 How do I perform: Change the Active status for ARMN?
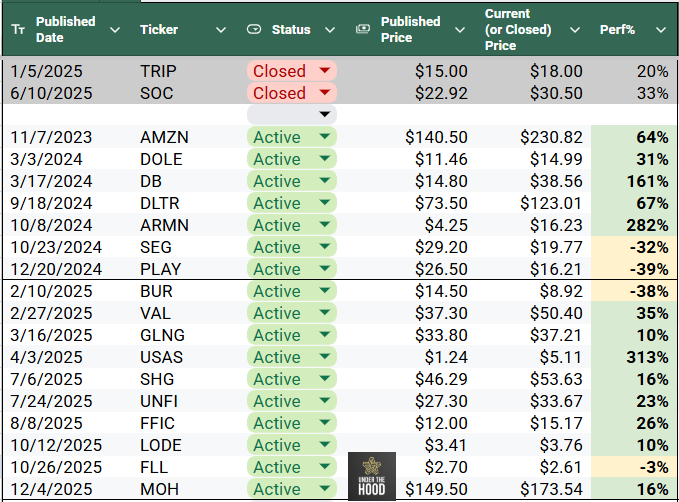pos(292,225)
